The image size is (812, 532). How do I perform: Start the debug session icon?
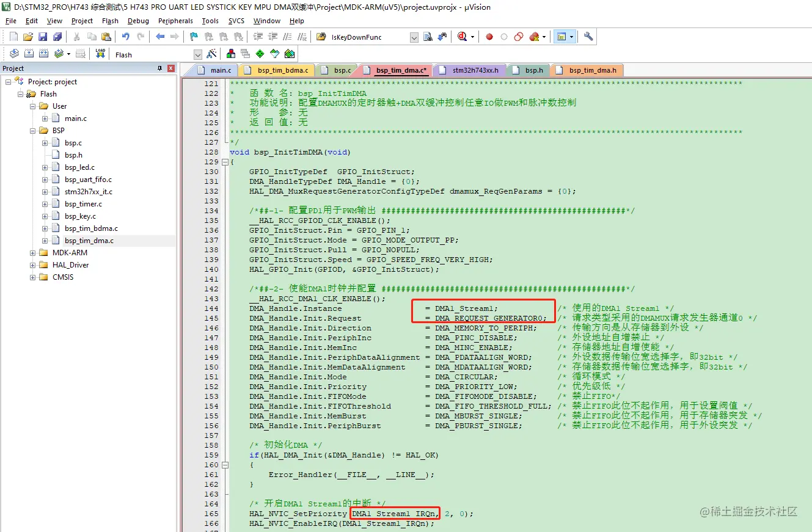[463, 37]
